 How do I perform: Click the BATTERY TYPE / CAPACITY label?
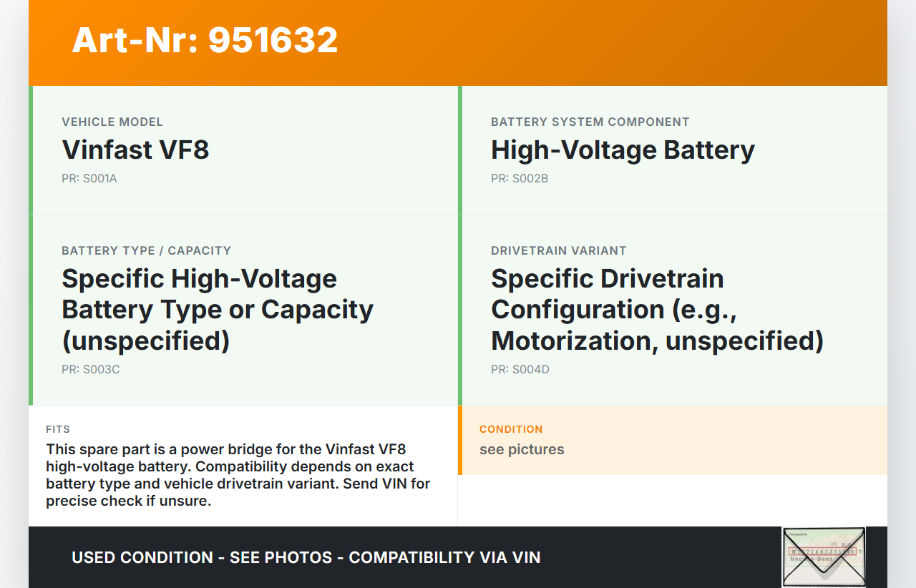[146, 251]
